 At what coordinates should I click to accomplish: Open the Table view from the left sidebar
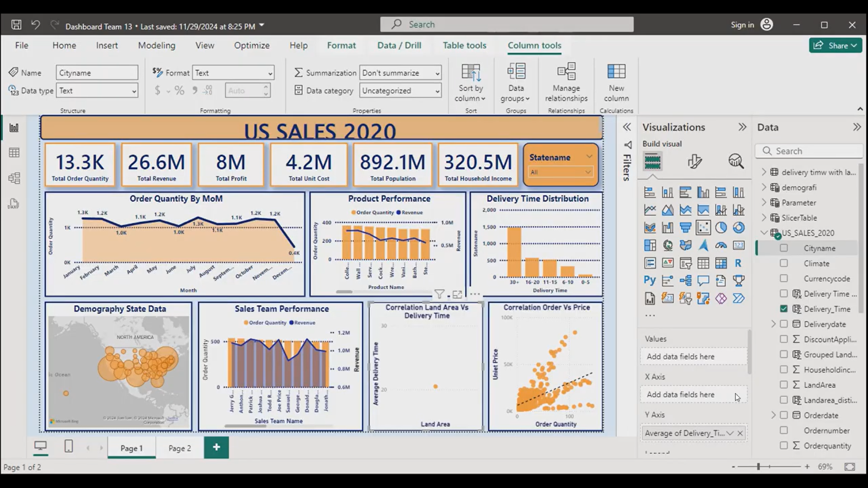point(14,153)
